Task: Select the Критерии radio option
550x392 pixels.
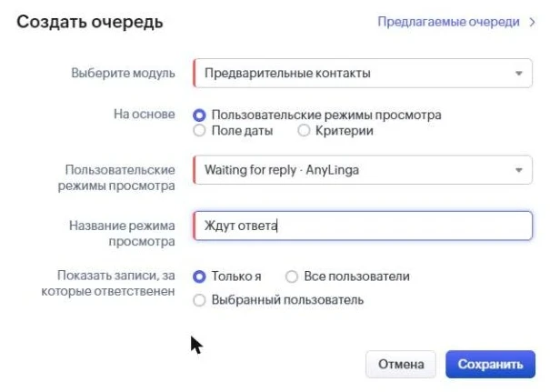Action: point(304,131)
